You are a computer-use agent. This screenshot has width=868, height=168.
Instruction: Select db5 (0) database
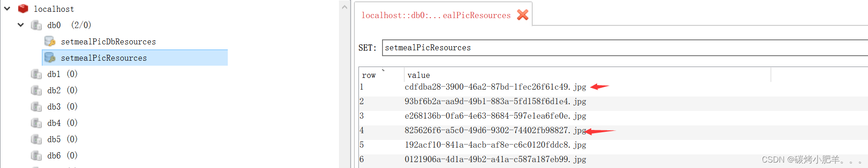62,139
